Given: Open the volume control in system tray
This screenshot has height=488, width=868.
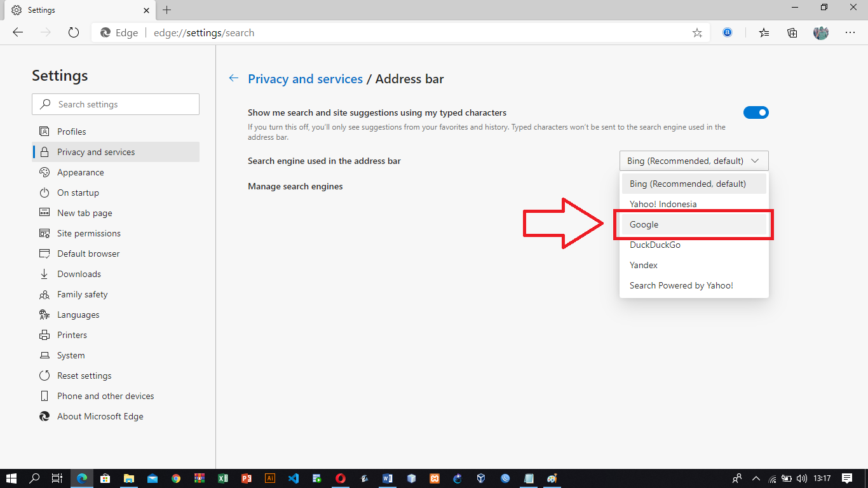Looking at the screenshot, I should (802, 478).
